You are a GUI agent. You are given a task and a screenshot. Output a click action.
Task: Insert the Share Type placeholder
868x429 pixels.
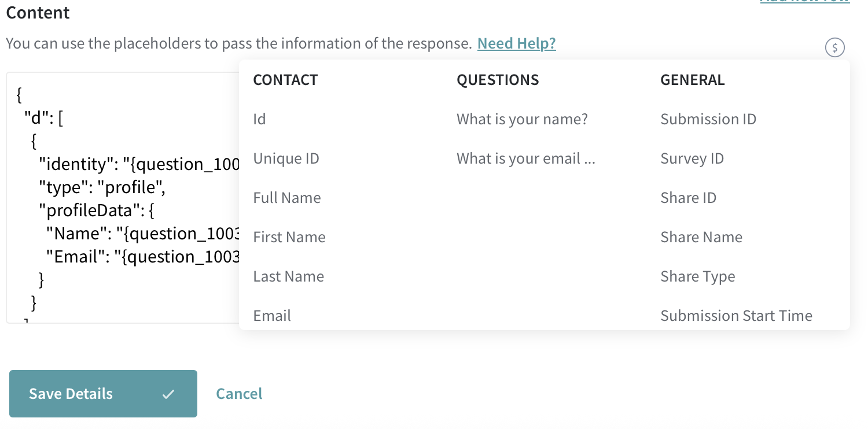(698, 276)
